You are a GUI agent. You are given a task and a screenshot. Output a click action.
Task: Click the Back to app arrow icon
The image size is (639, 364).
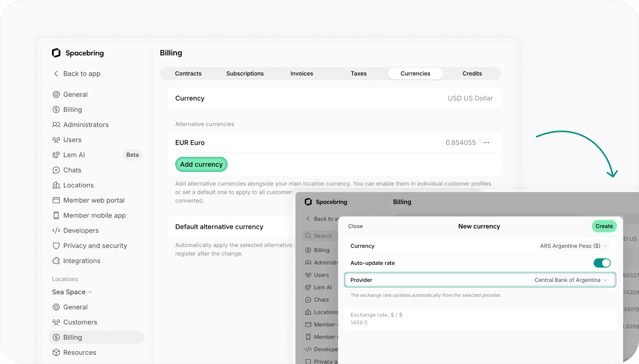56,74
